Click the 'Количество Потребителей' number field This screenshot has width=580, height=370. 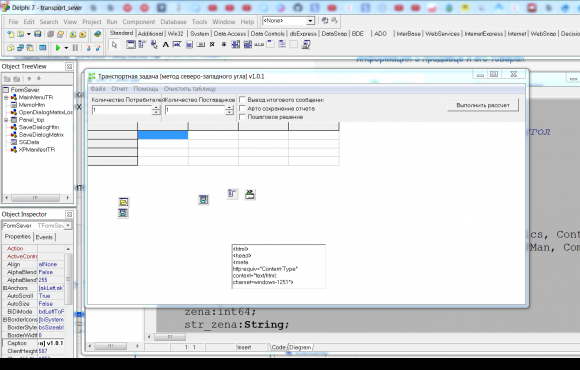pos(122,110)
